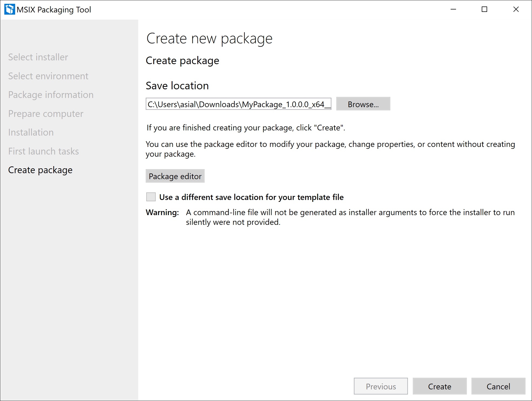Open the Package editor

point(175,176)
